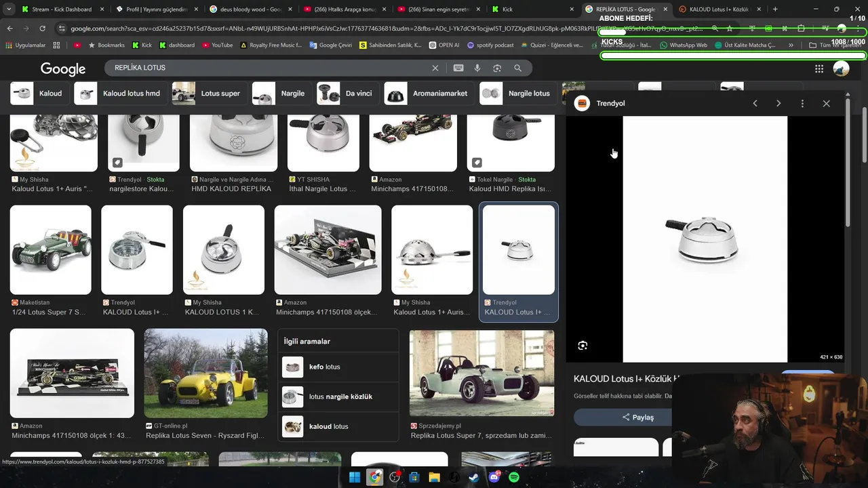The height and width of the screenshot is (488, 868).
Task: Open OBS Studio from the taskbar
Action: coord(395,477)
